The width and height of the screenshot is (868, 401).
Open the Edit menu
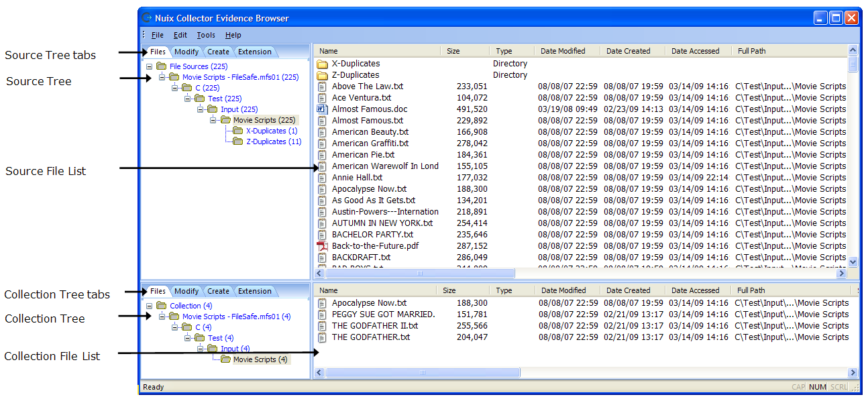pos(180,35)
